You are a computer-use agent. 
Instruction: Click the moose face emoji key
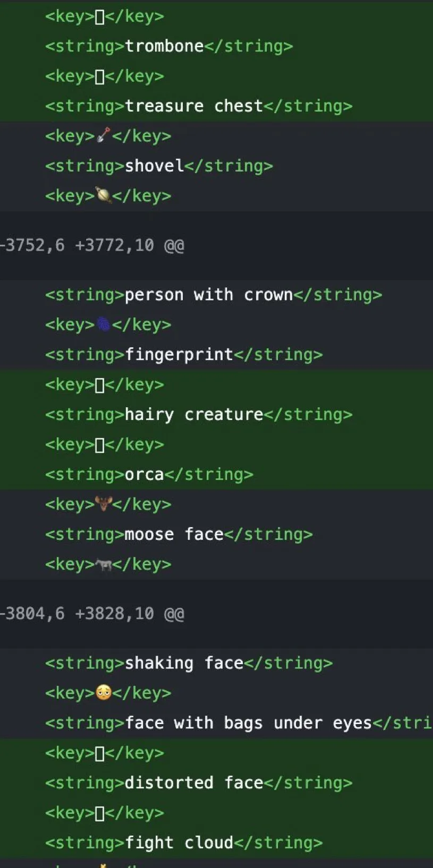(x=103, y=504)
